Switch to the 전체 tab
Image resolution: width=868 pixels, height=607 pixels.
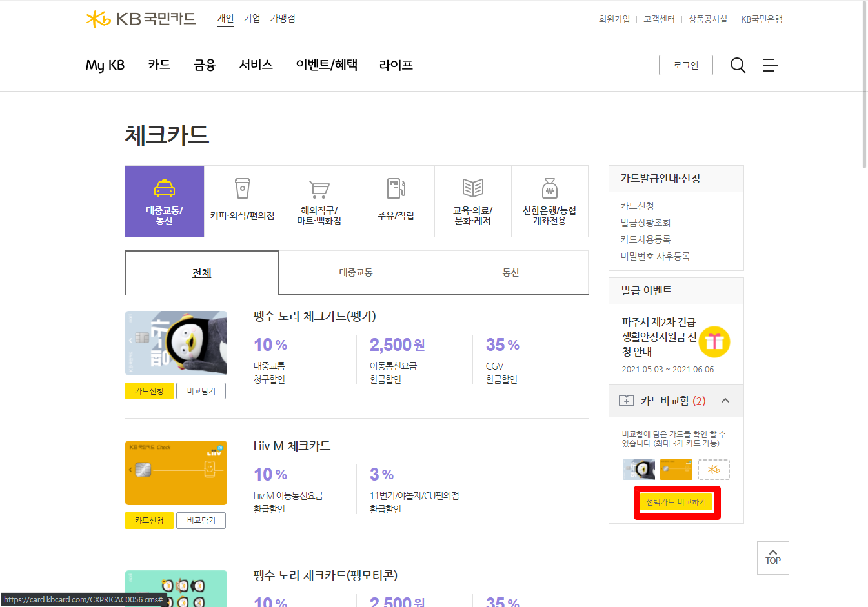pos(202,273)
